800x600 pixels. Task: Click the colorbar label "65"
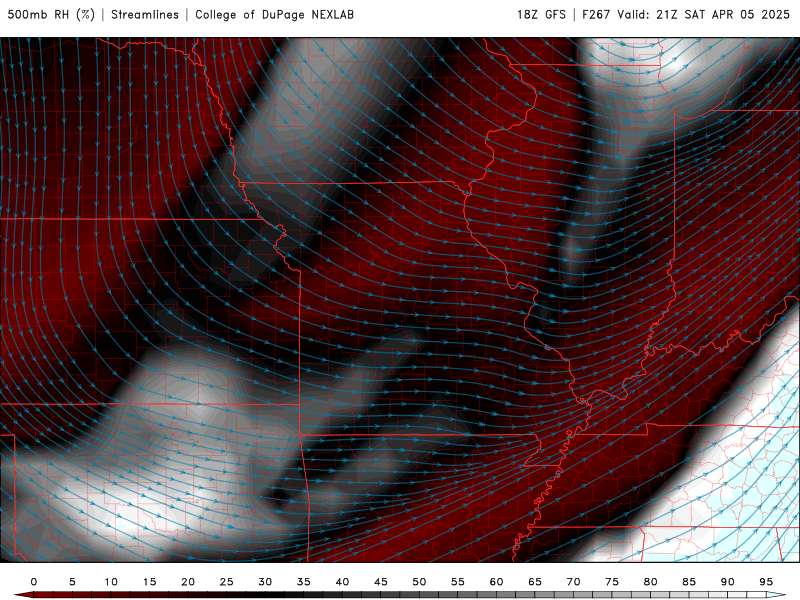(535, 582)
